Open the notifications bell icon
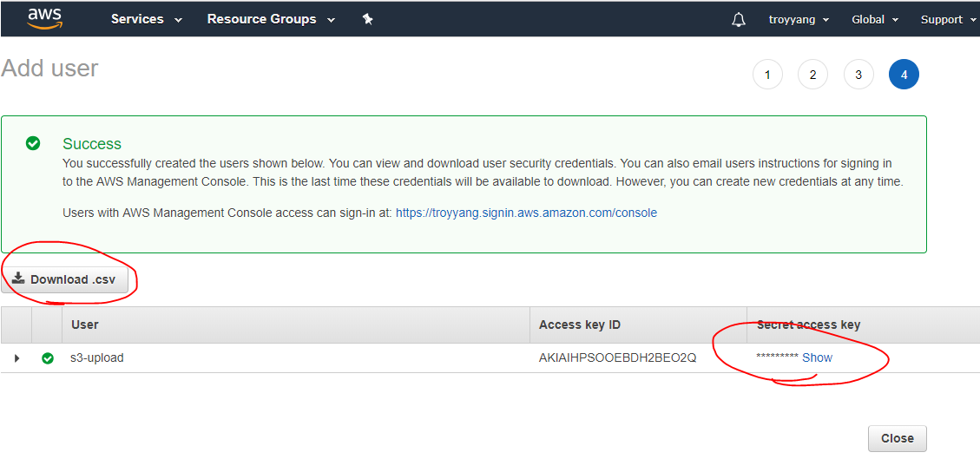 (x=739, y=19)
